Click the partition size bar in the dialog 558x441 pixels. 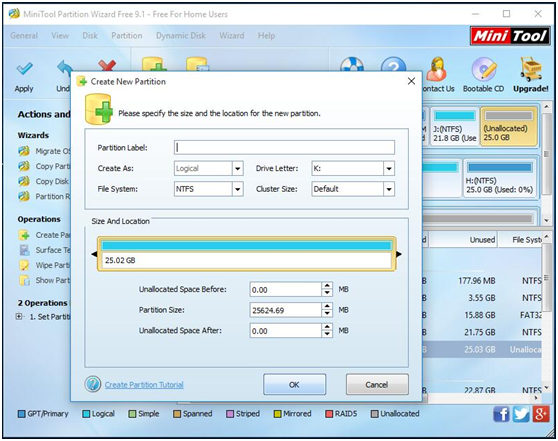click(x=246, y=253)
